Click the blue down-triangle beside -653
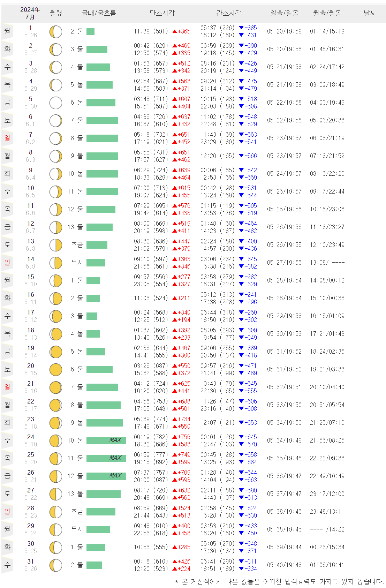Image resolution: width=386 pixels, height=588 pixels. (241, 423)
